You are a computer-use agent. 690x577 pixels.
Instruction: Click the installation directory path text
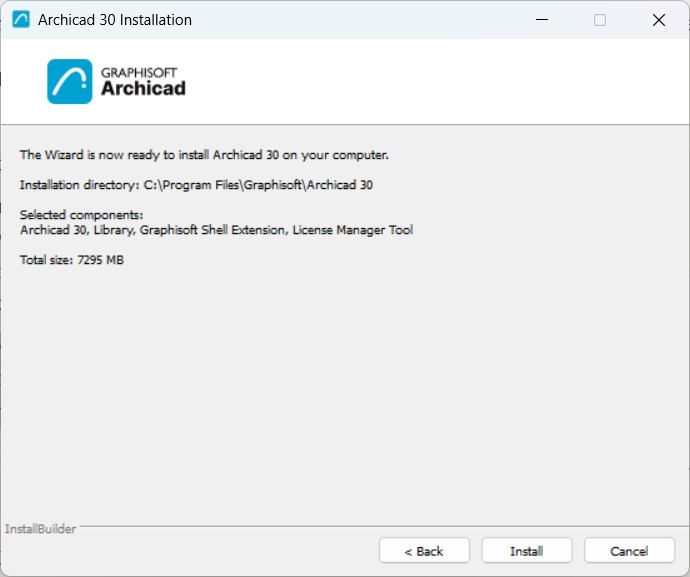coord(258,185)
